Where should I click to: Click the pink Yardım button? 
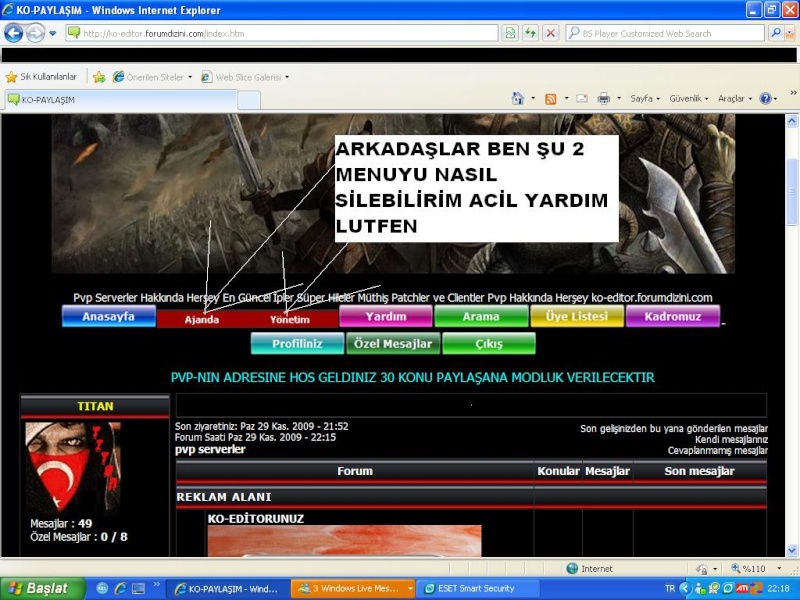(386, 316)
